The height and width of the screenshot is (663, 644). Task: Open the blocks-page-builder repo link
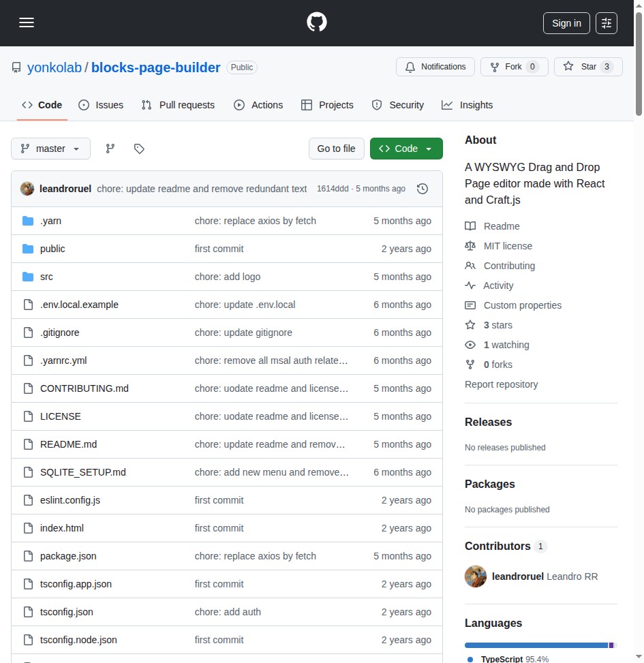[155, 67]
